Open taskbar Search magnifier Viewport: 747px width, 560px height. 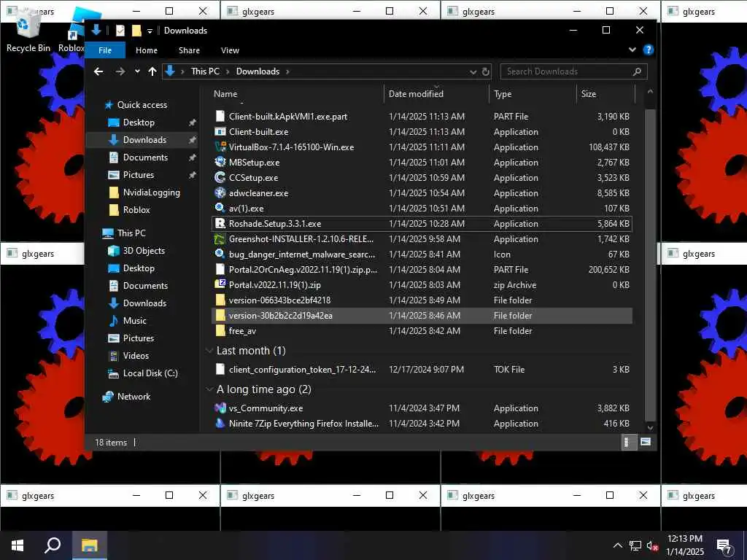[x=53, y=545]
